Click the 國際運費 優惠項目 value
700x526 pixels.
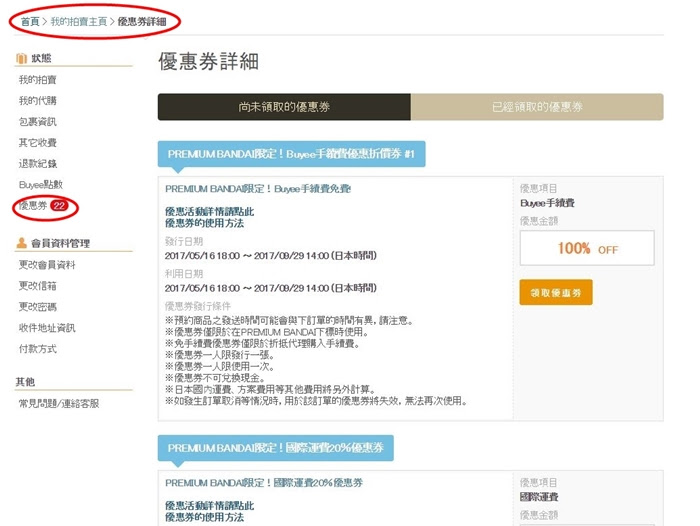(539, 497)
